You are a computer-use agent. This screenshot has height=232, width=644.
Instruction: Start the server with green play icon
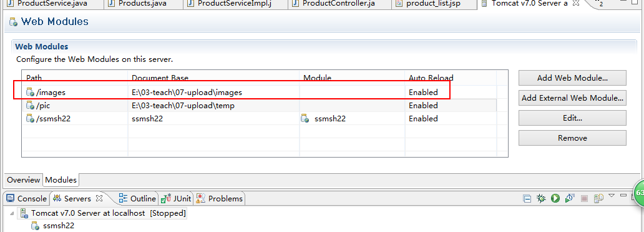[555, 199]
